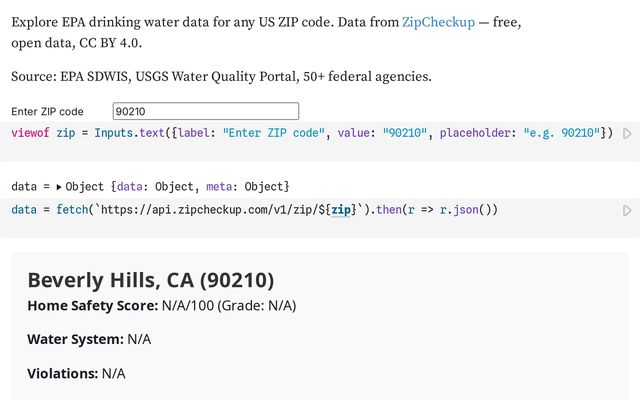Click the viewof keyword in first cell

31,133
